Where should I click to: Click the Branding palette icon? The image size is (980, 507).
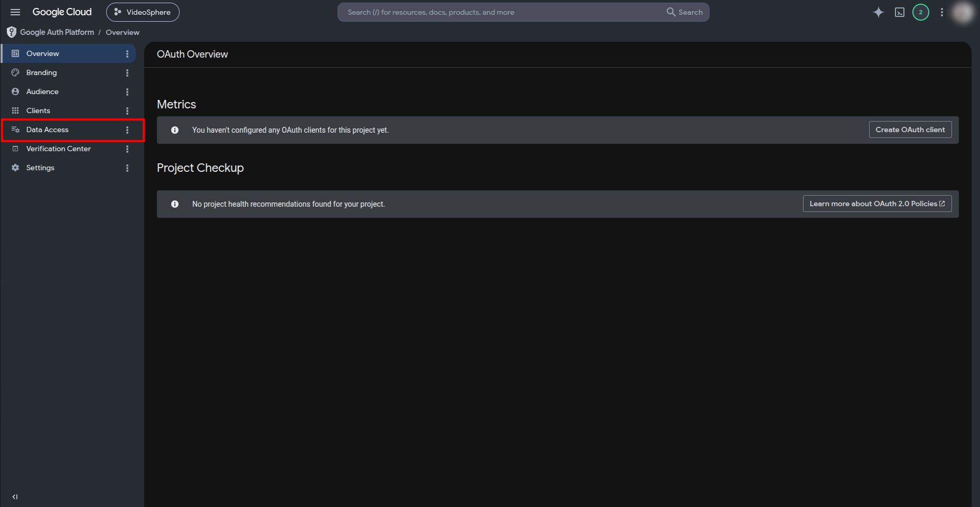(15, 72)
